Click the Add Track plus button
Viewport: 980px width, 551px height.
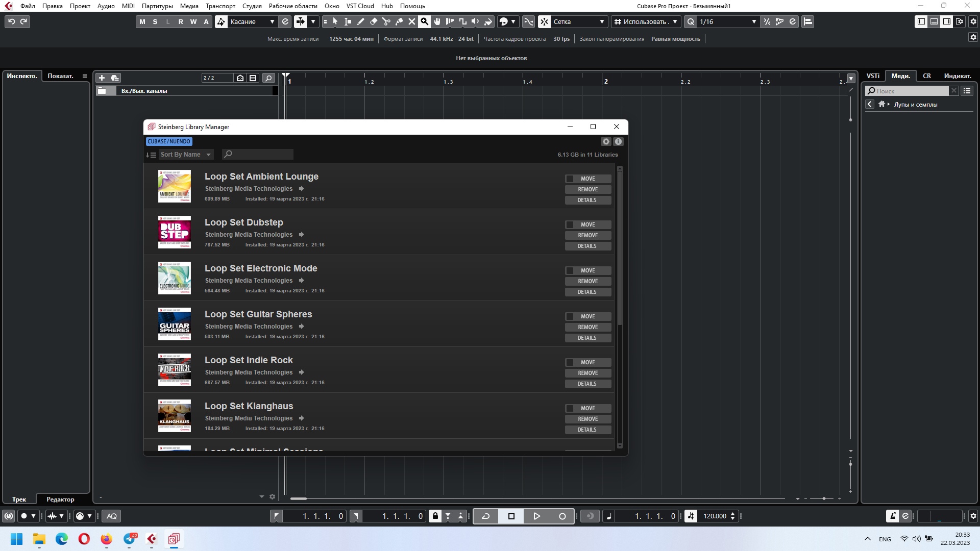[x=102, y=78]
